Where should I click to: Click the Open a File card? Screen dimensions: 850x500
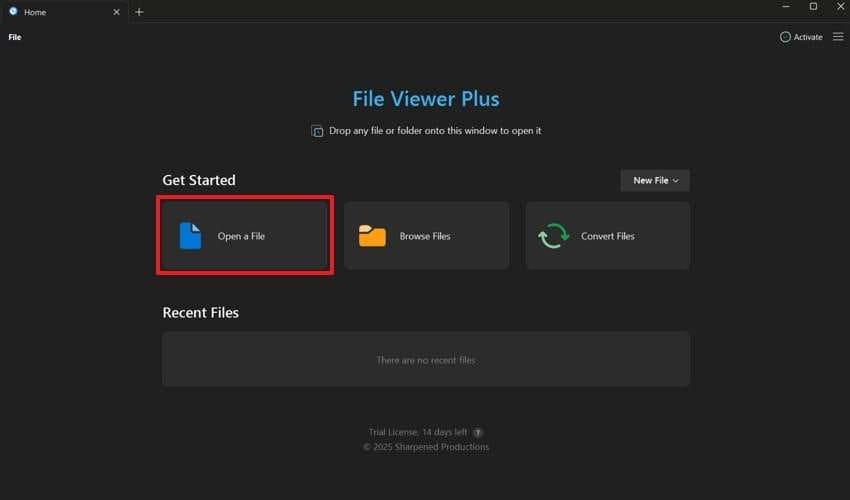[x=244, y=235]
